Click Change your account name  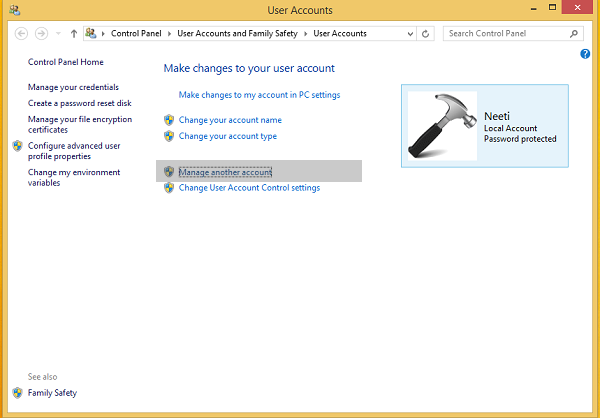click(230, 120)
